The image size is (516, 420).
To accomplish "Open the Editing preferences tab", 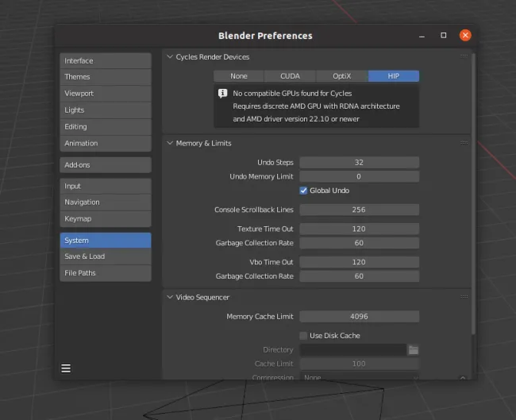I will (x=106, y=127).
